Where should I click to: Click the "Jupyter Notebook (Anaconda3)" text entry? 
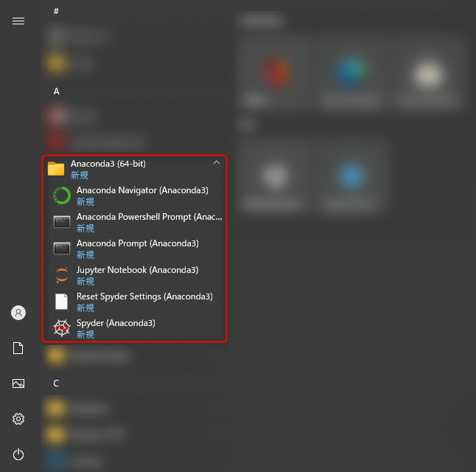click(x=137, y=270)
